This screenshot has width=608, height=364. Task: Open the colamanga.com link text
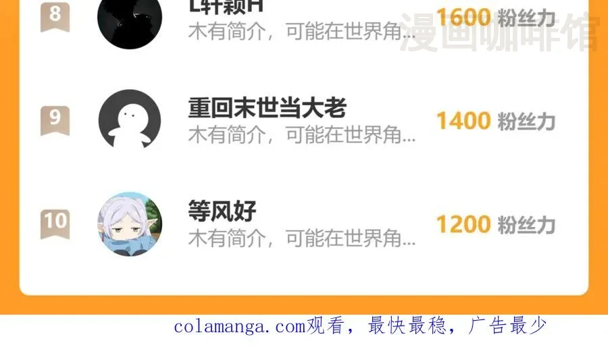point(240,326)
